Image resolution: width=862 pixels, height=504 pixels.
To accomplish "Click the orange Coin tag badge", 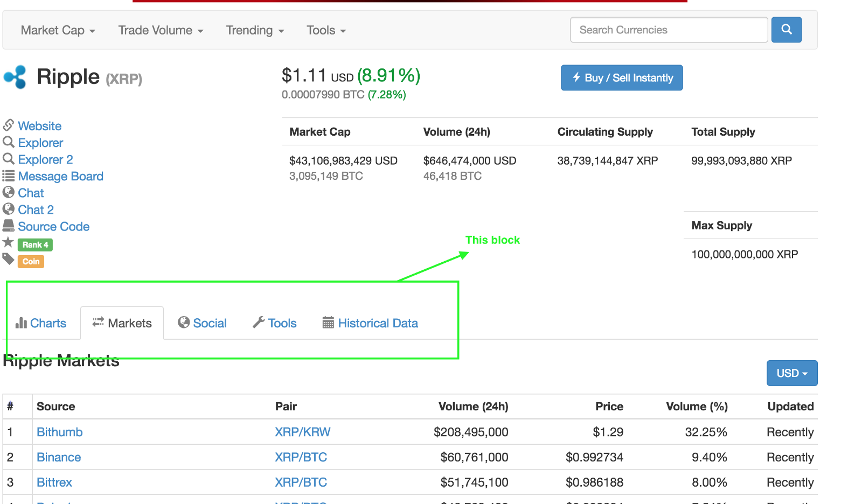I will point(31,262).
